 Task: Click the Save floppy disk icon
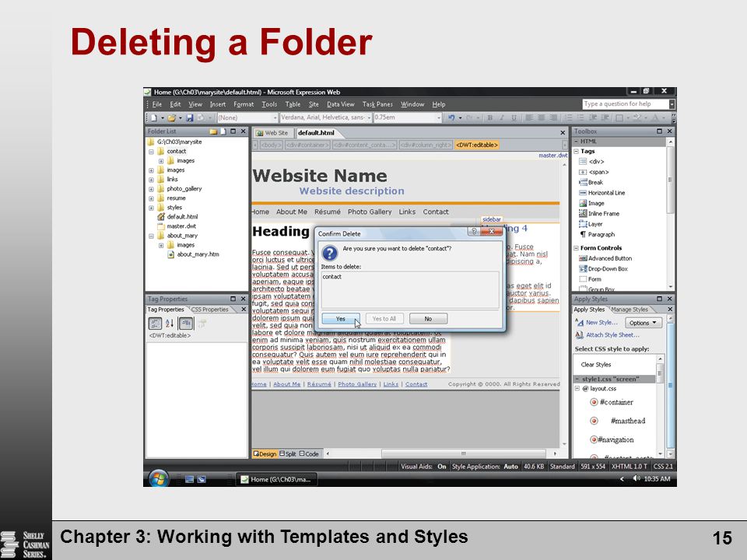pyautogui.click(x=189, y=117)
